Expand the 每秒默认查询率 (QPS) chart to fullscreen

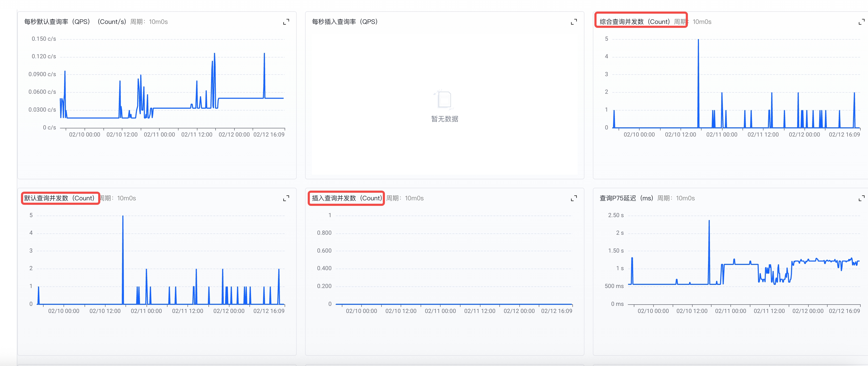(x=286, y=22)
